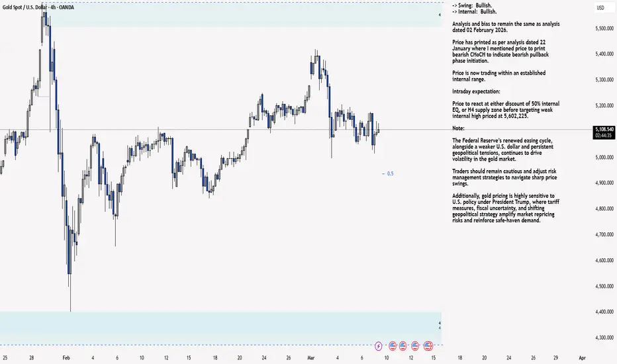Click the 4,800.000 price axis label

(x=604, y=209)
